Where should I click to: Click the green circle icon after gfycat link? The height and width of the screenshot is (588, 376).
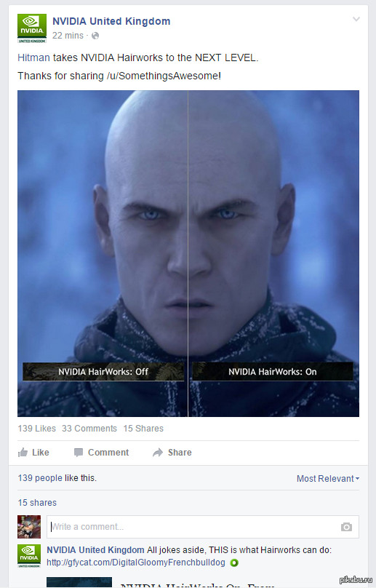(234, 563)
